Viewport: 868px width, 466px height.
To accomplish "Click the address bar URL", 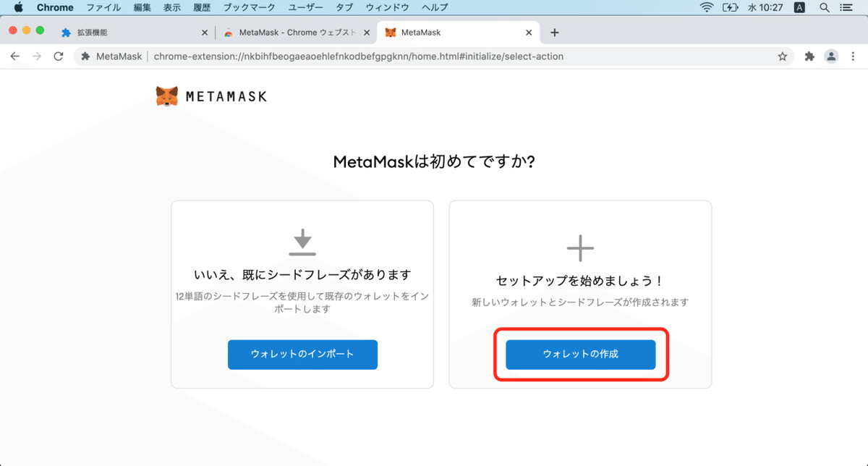I will coord(358,56).
